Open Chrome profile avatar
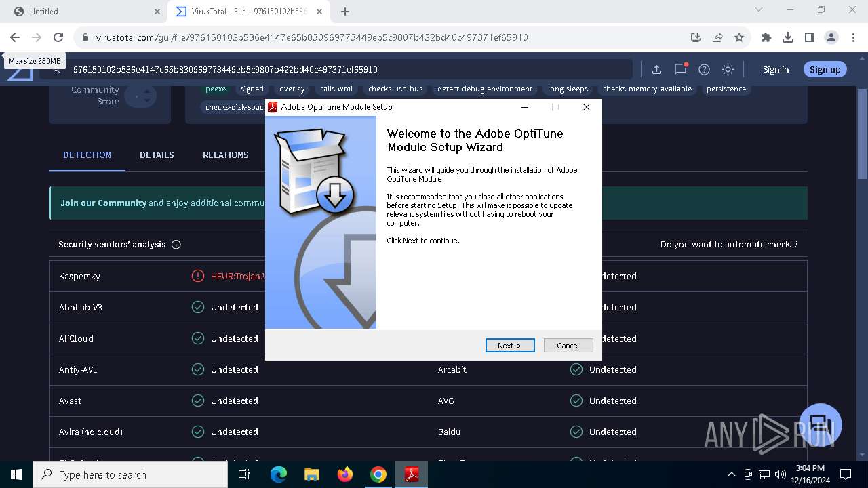Screen dimensions: 868x488 [x=831, y=37]
